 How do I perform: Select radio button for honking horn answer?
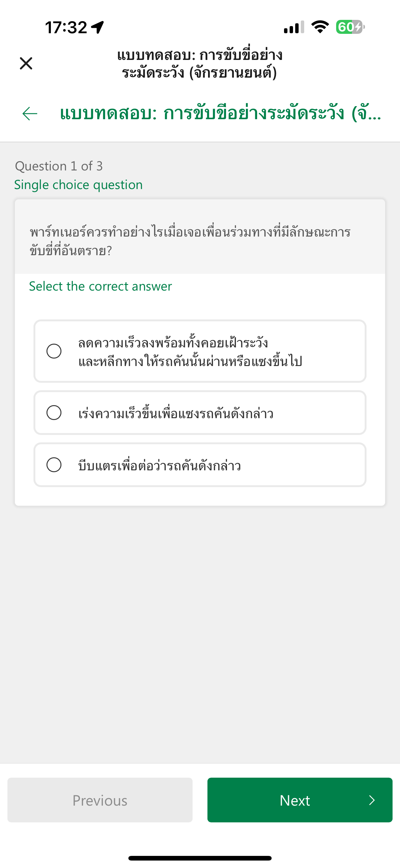tap(54, 465)
